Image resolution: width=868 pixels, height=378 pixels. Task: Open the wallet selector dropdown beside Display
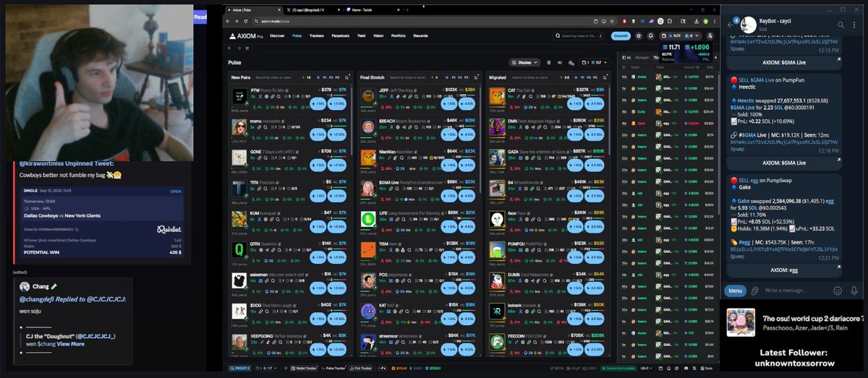(595, 63)
